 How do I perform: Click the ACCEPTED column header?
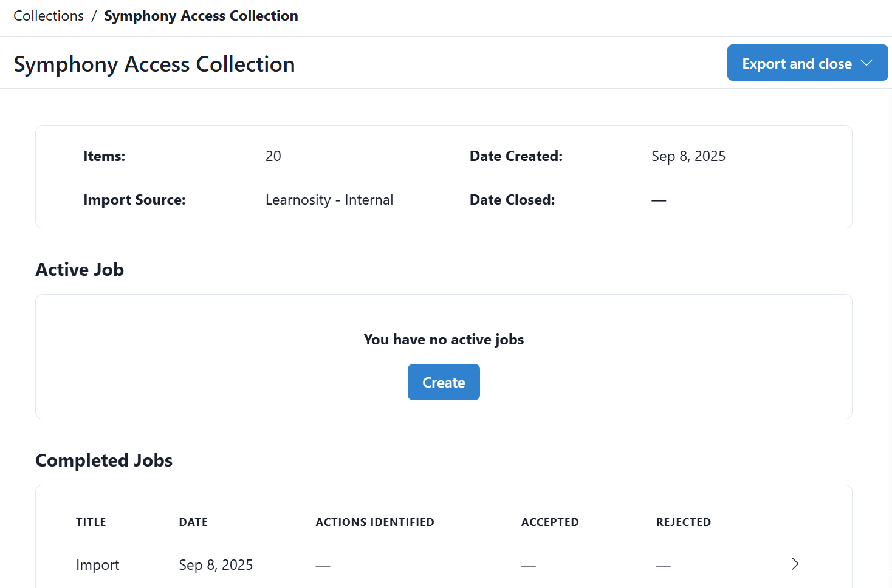pos(550,522)
